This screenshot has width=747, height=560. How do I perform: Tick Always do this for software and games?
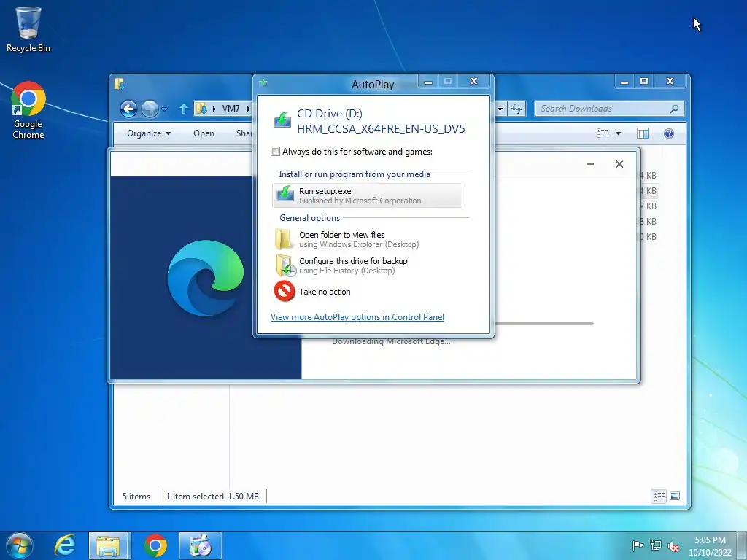[275, 152]
